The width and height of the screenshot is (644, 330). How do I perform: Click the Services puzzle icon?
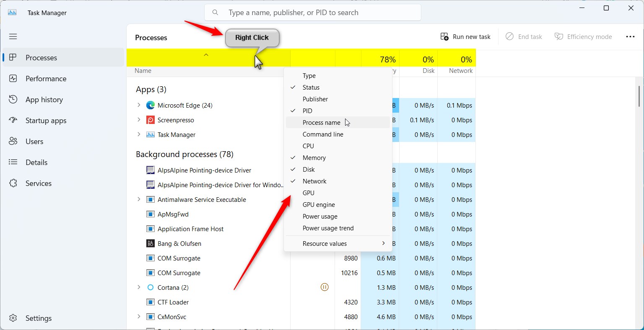point(13,183)
